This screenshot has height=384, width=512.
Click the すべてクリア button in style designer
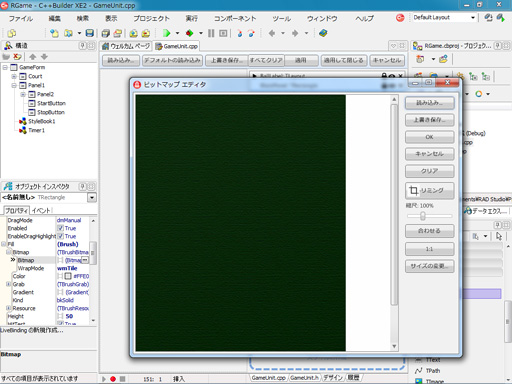pos(266,60)
